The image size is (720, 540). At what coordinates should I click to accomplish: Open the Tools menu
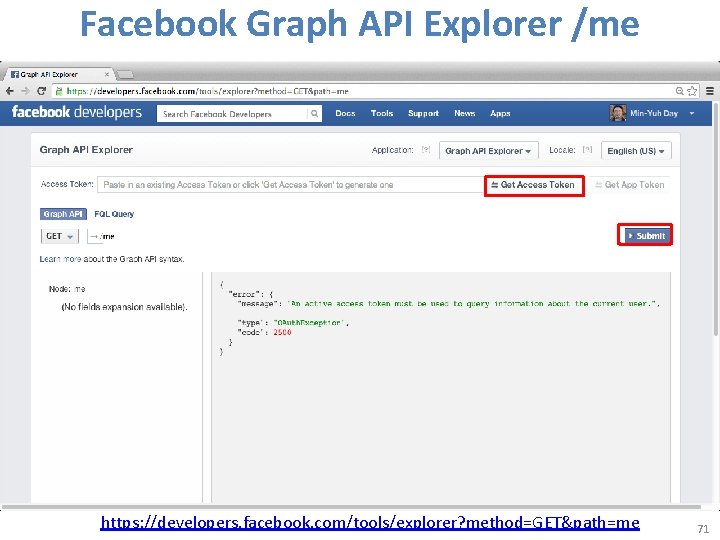pos(382,113)
